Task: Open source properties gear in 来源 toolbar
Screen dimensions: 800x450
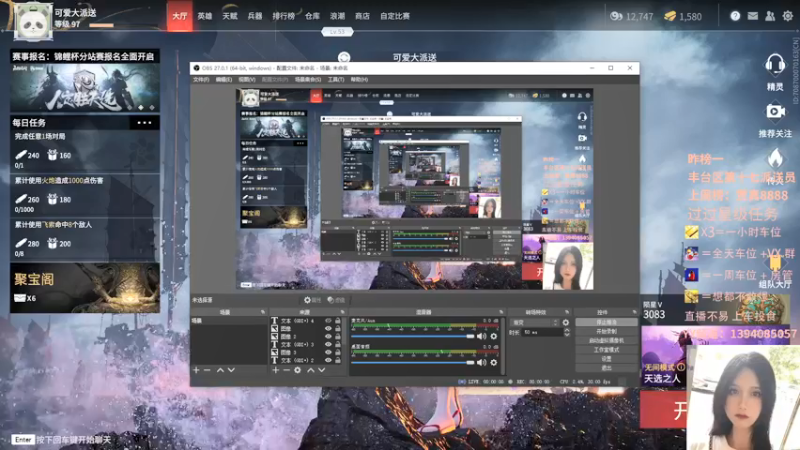Action: coord(297,370)
